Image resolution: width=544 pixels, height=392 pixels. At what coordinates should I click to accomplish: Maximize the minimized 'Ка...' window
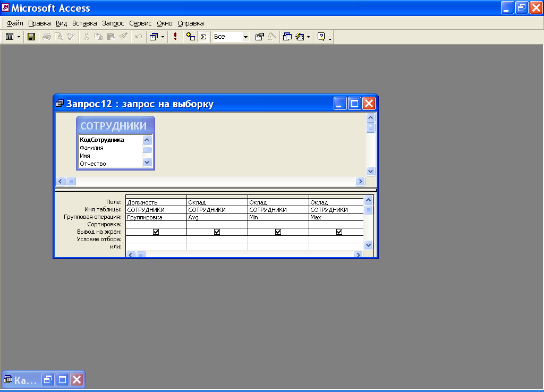coord(63,379)
